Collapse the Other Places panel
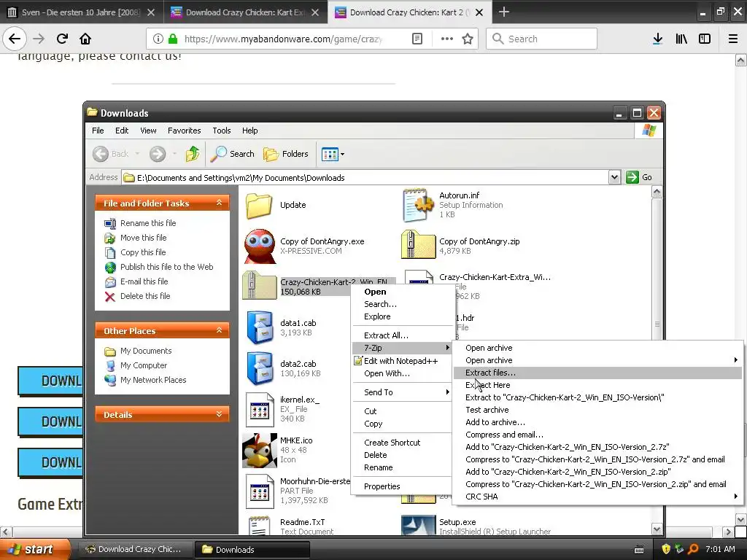 [219, 330]
